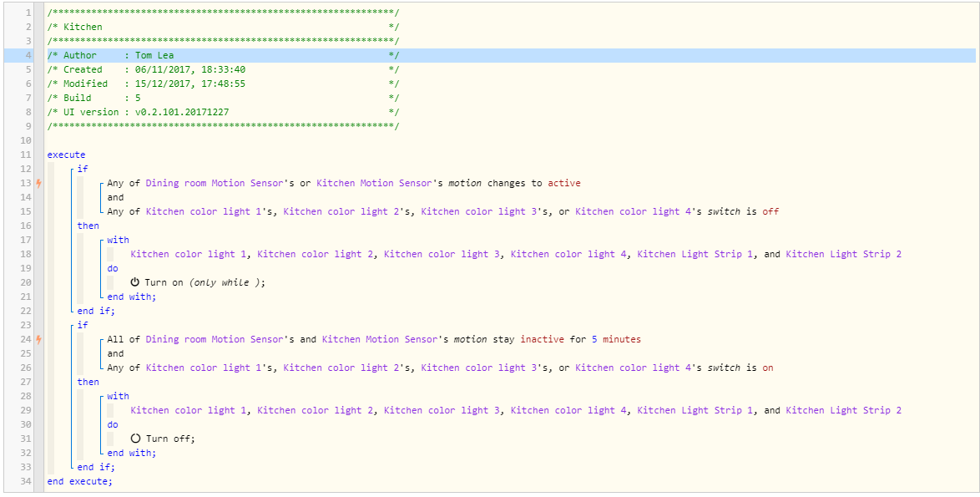Screen dimensions: 980x497
Task: Click end if on line 22
Action: point(96,311)
